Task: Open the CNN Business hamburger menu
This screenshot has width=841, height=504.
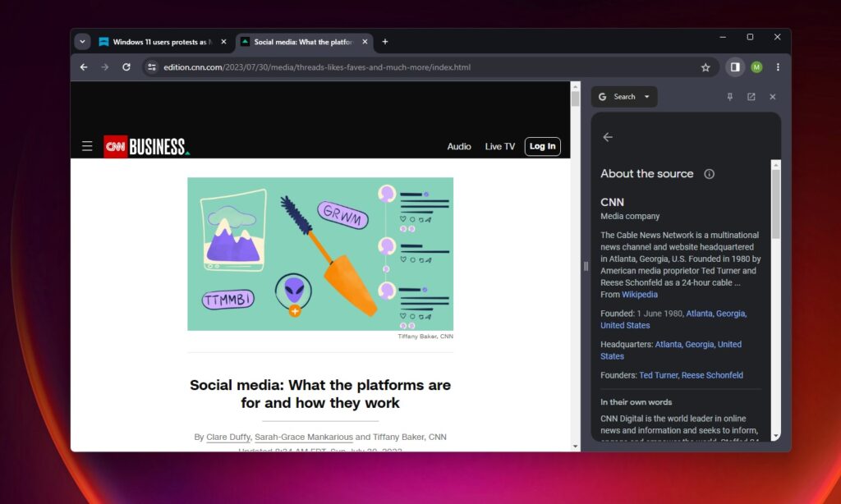Action: (x=87, y=145)
